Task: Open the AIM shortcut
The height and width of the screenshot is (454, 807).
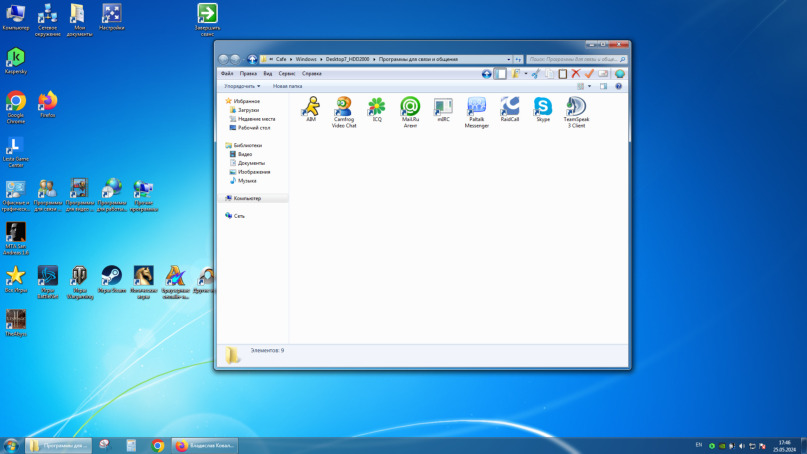Action: (x=311, y=108)
